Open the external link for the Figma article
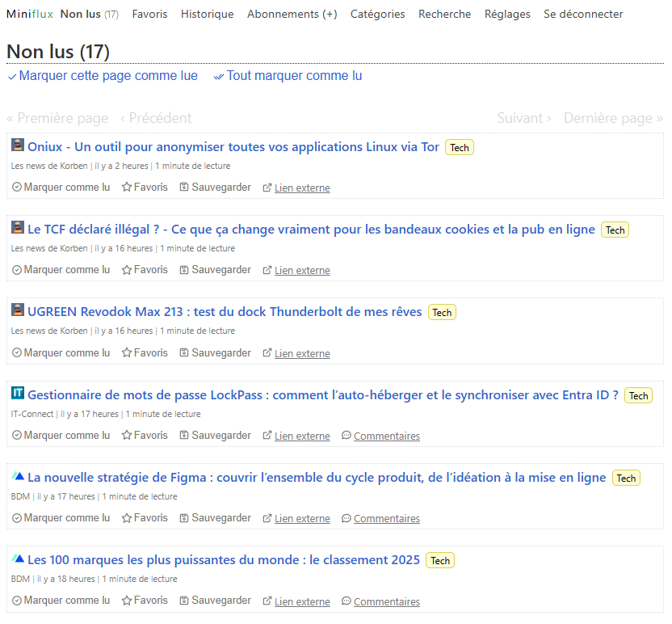 pos(296,518)
